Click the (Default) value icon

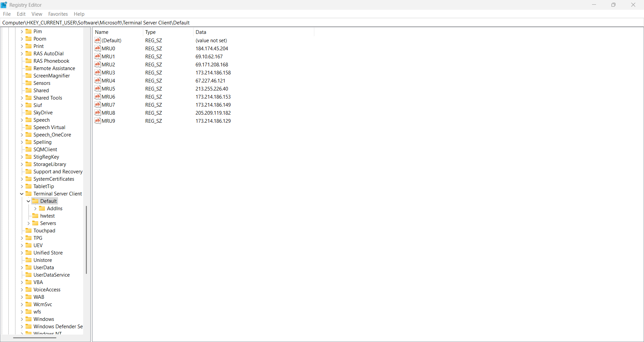pyautogui.click(x=98, y=40)
